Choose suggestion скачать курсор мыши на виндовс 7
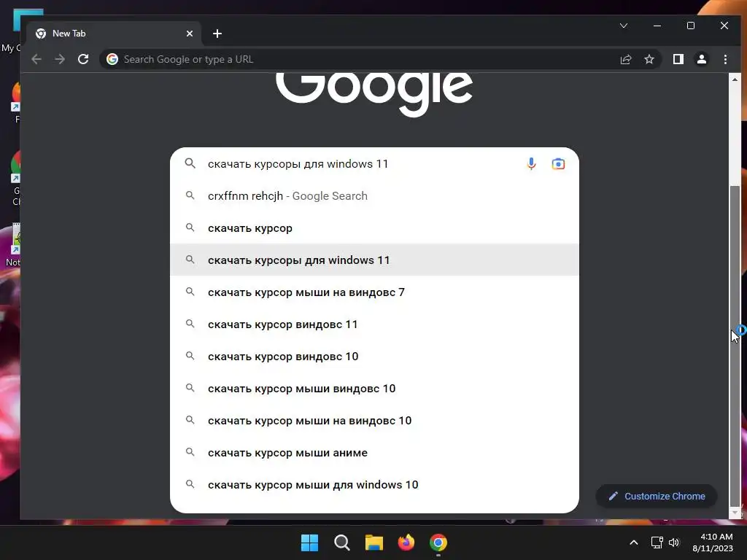The height and width of the screenshot is (560, 747). (x=374, y=292)
